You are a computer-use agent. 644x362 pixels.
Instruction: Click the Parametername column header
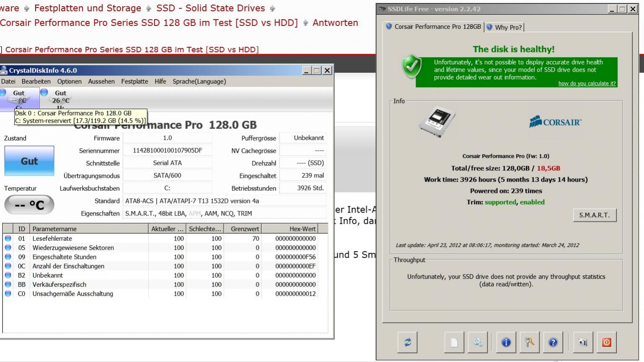(x=89, y=229)
